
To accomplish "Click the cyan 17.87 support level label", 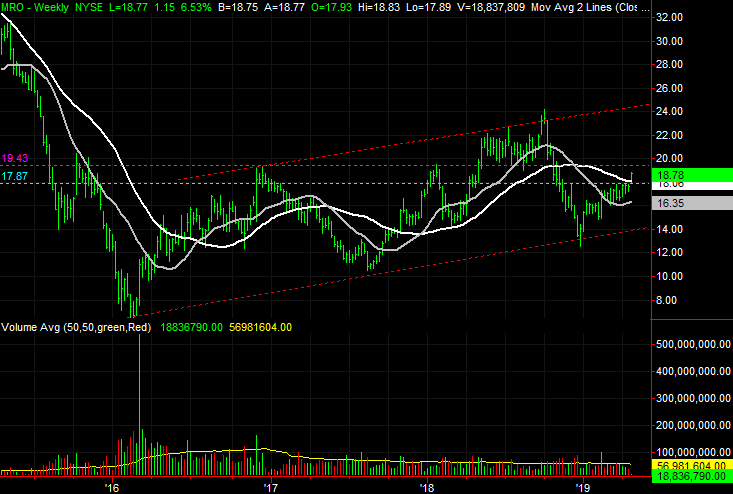I will pos(14,176).
